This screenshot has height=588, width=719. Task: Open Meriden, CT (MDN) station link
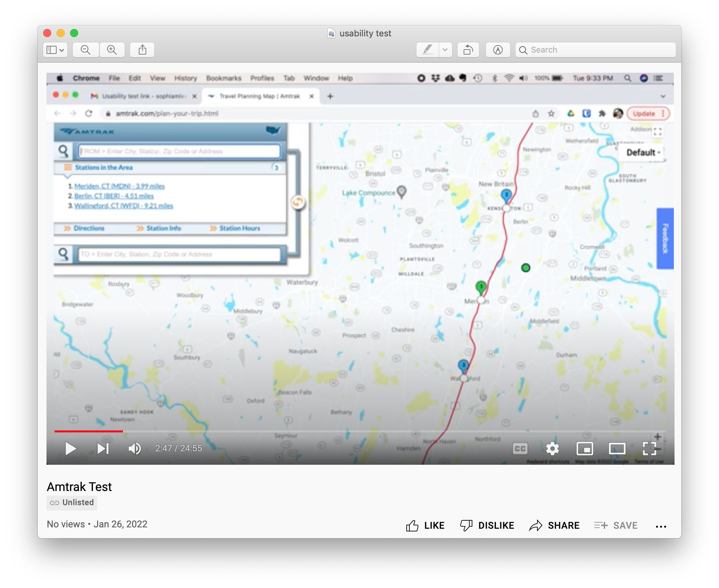click(x=119, y=186)
